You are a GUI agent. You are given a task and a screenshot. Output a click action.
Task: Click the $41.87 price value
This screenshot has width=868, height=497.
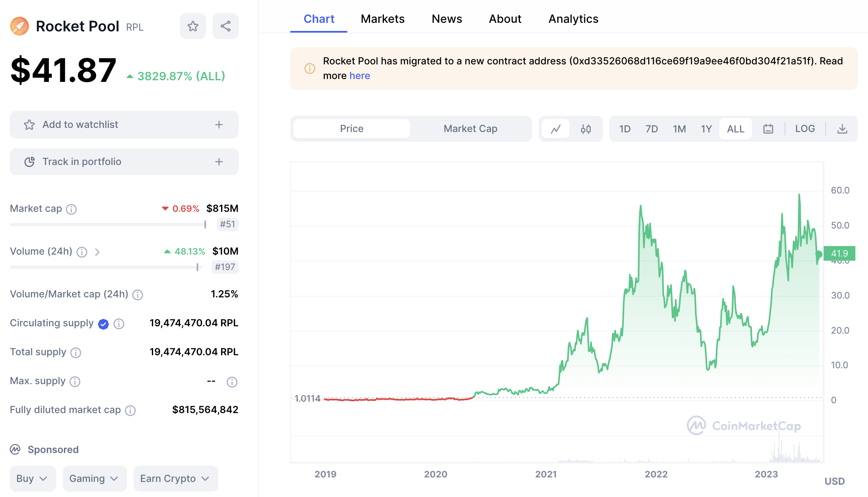[63, 70]
